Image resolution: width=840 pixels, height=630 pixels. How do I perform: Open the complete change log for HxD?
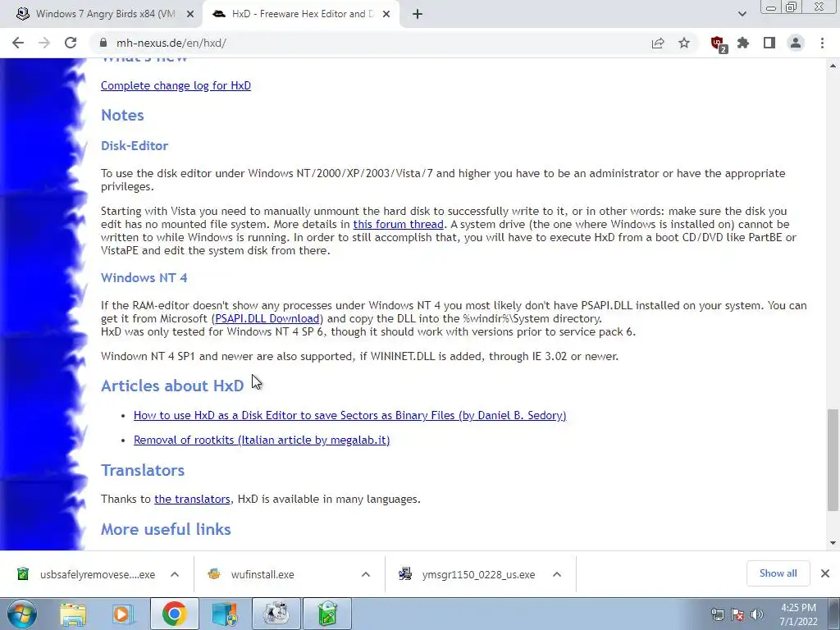[x=176, y=85]
